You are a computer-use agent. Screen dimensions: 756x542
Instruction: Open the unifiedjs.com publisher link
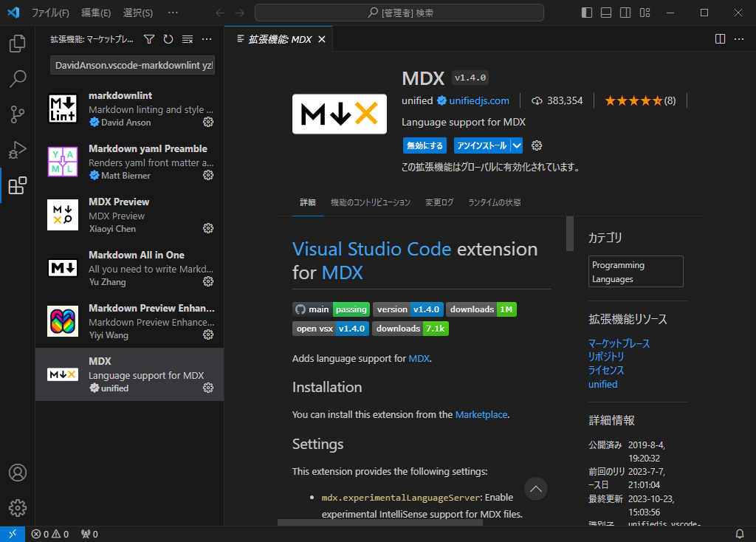479,100
